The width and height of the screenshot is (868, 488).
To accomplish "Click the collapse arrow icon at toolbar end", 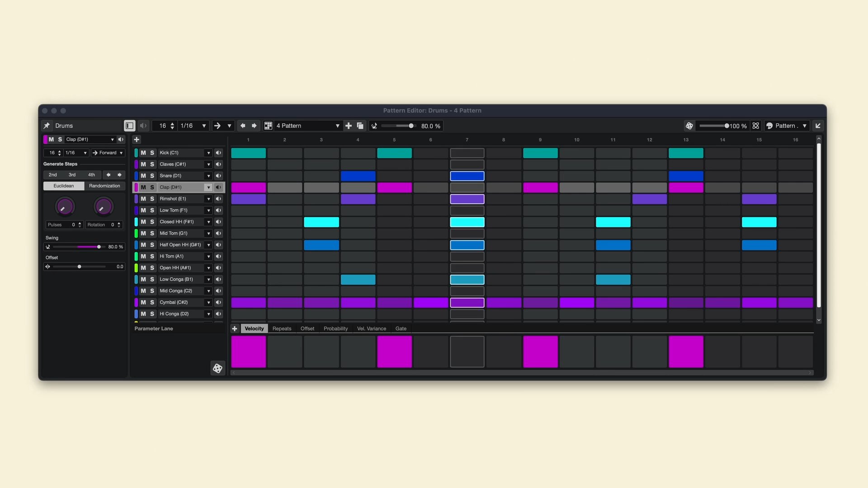I will pos(818,126).
